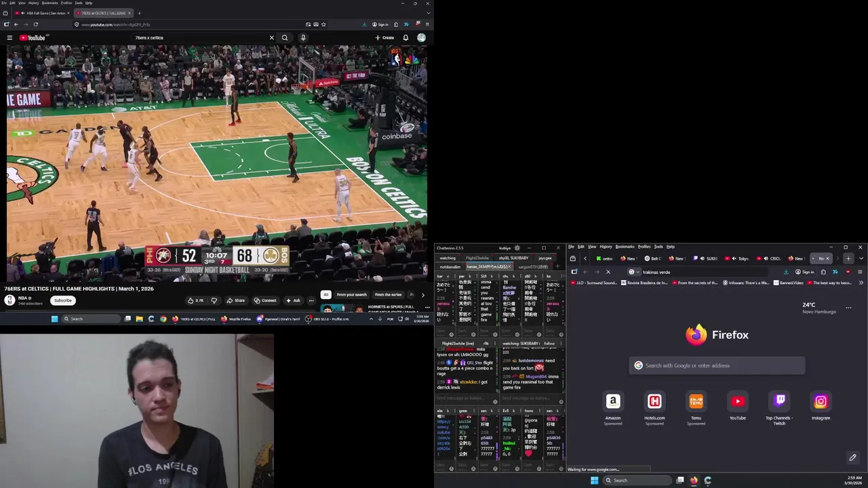
Task: Open the Bookmarks menu in the YouTube window
Action: coord(50,3)
